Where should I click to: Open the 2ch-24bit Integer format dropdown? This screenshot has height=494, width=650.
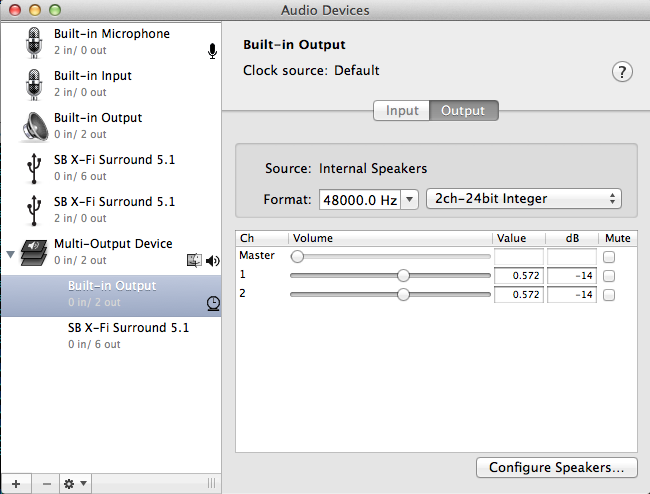point(524,199)
